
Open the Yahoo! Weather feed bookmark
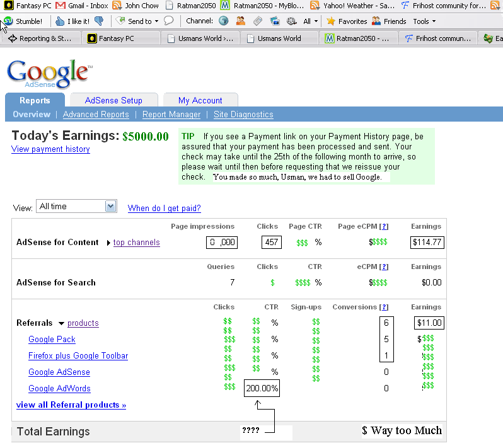(352, 6)
